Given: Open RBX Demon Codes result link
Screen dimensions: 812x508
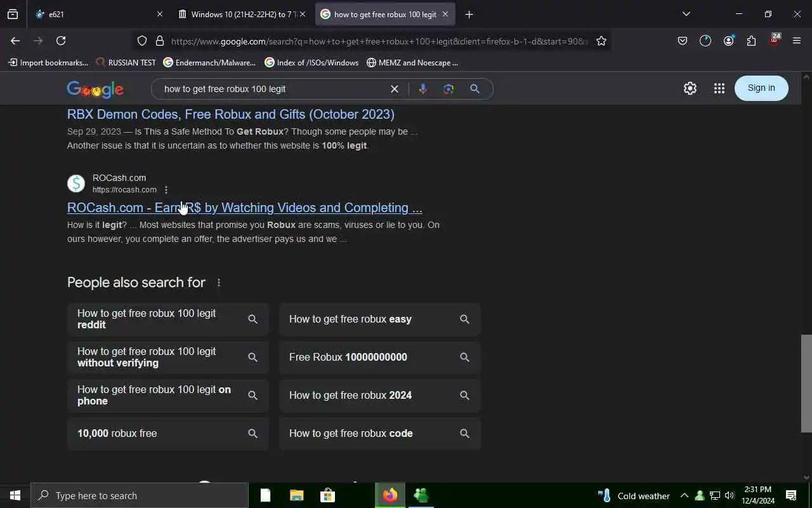Looking at the screenshot, I should (x=231, y=114).
